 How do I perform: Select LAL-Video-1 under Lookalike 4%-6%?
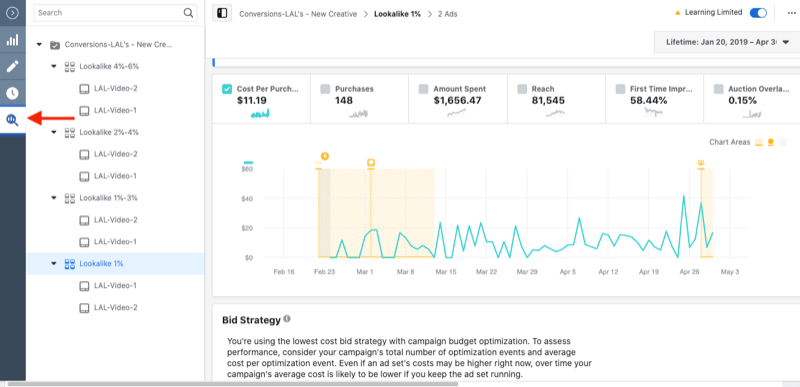[x=116, y=111]
